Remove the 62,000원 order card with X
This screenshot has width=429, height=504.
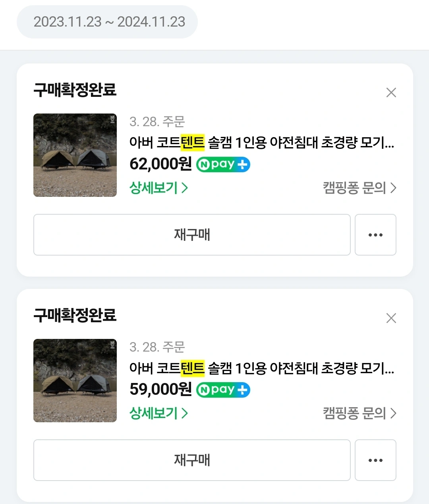click(391, 92)
